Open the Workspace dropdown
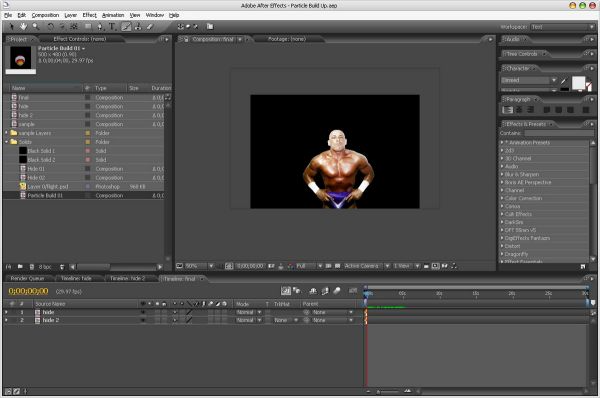The image size is (600, 398). click(562, 27)
